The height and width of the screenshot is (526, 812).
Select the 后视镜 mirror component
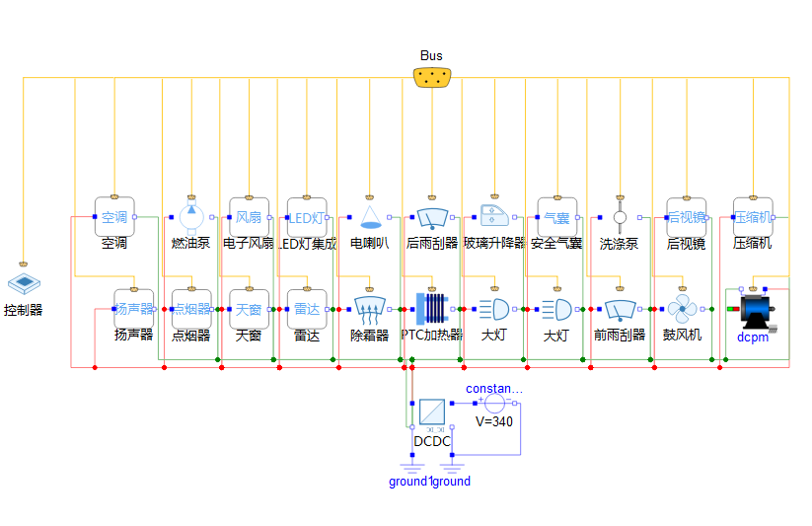[x=686, y=216]
